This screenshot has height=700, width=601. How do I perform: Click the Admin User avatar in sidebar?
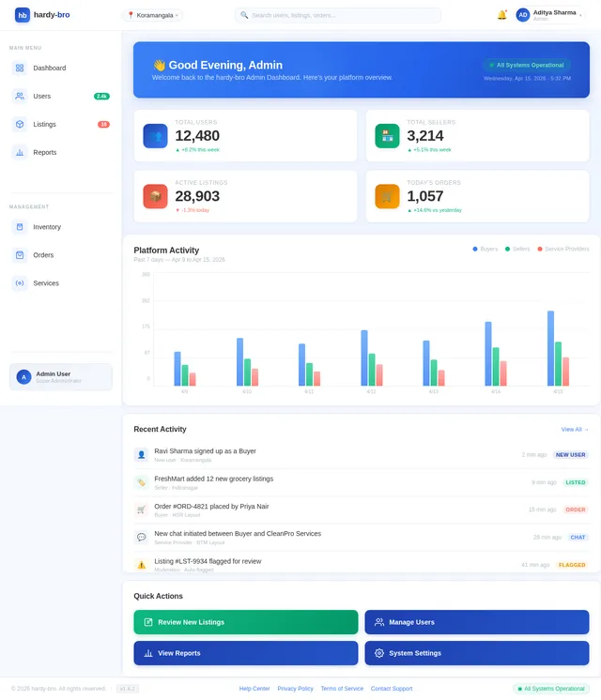pos(23,377)
